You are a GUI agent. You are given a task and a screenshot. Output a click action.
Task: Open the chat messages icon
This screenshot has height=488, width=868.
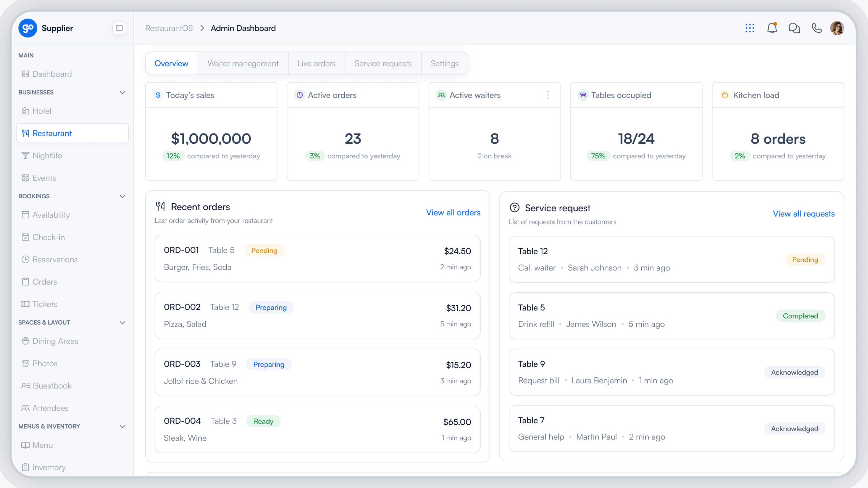pyautogui.click(x=794, y=28)
